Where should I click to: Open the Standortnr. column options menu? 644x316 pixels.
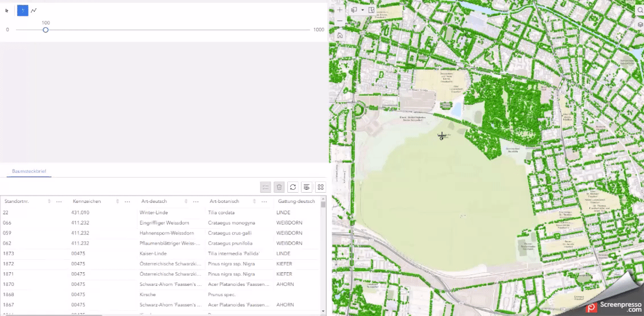[x=59, y=202]
